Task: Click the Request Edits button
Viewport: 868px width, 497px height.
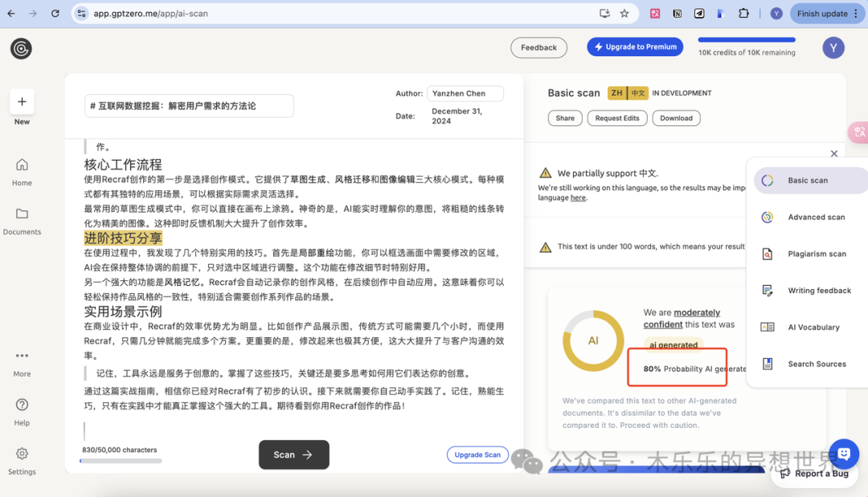Action: pos(617,118)
